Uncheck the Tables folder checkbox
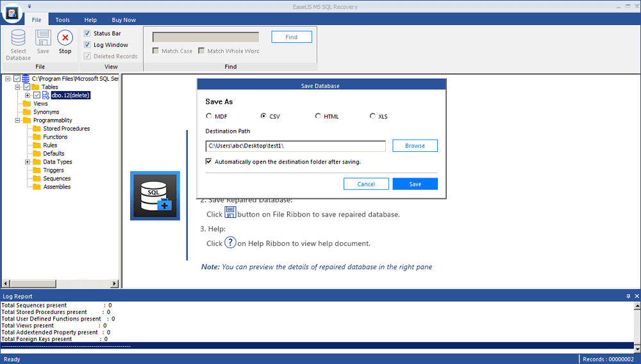Image resolution: width=641 pixels, height=364 pixels. [x=27, y=87]
